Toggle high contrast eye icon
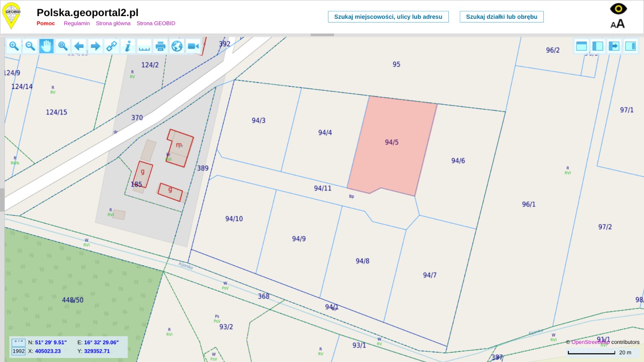Viewport: 644px width, 362px height. click(618, 8)
